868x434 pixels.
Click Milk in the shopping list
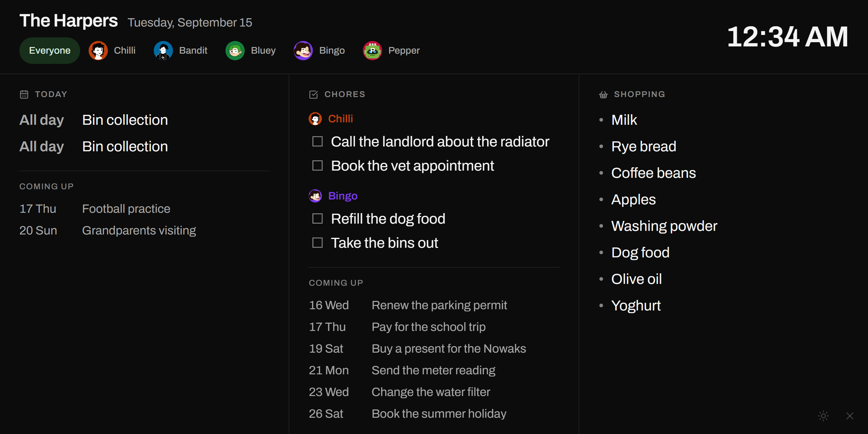624,120
